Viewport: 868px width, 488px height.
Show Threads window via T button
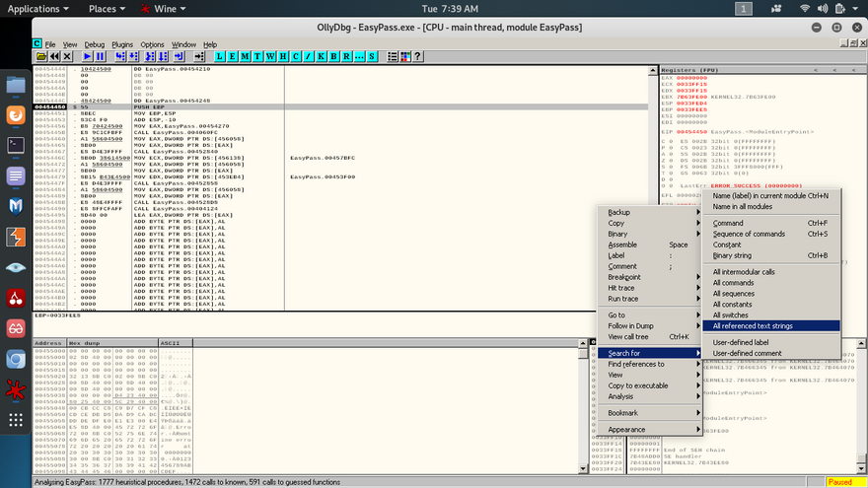pos(258,56)
